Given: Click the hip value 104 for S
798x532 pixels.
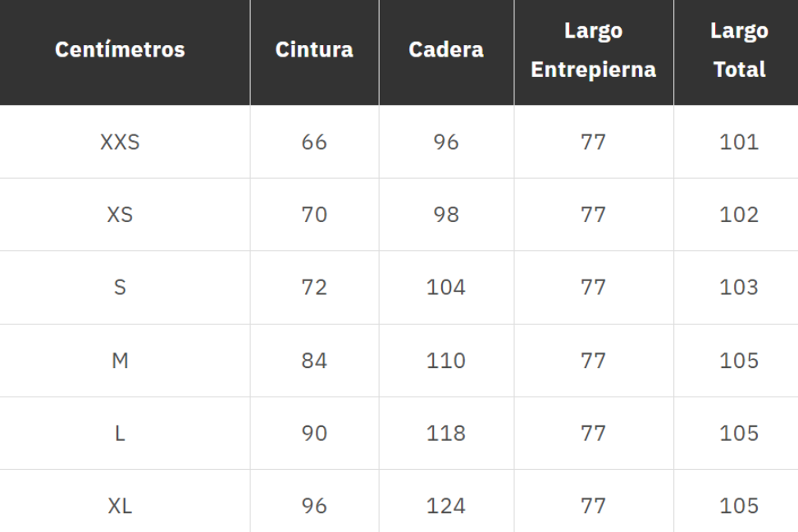Looking at the screenshot, I should pyautogui.click(x=445, y=288).
